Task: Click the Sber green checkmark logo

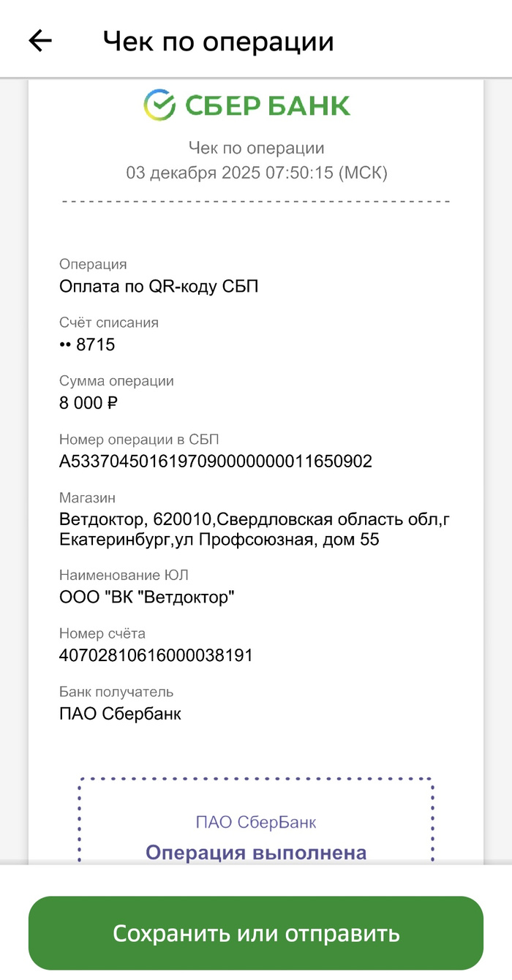Action: [159, 105]
